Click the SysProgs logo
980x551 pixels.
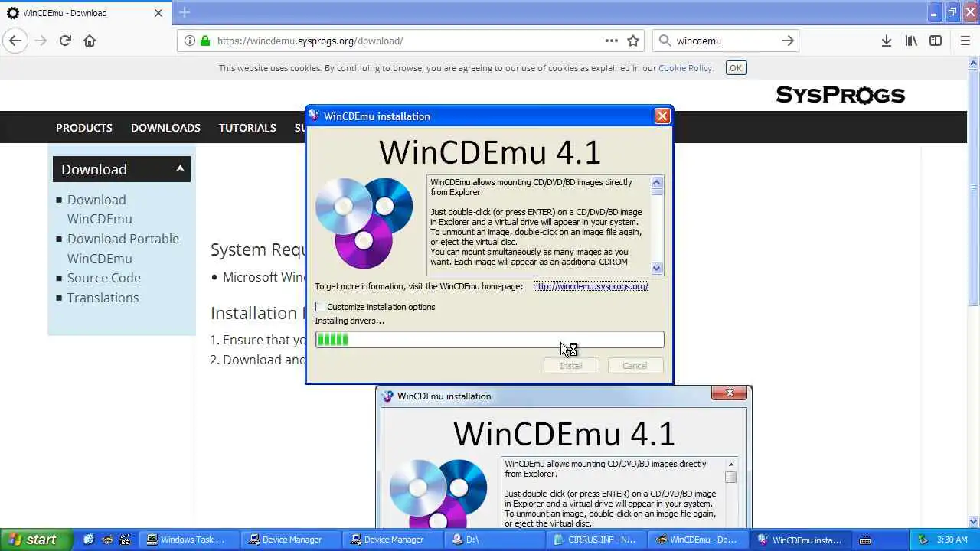pos(840,95)
